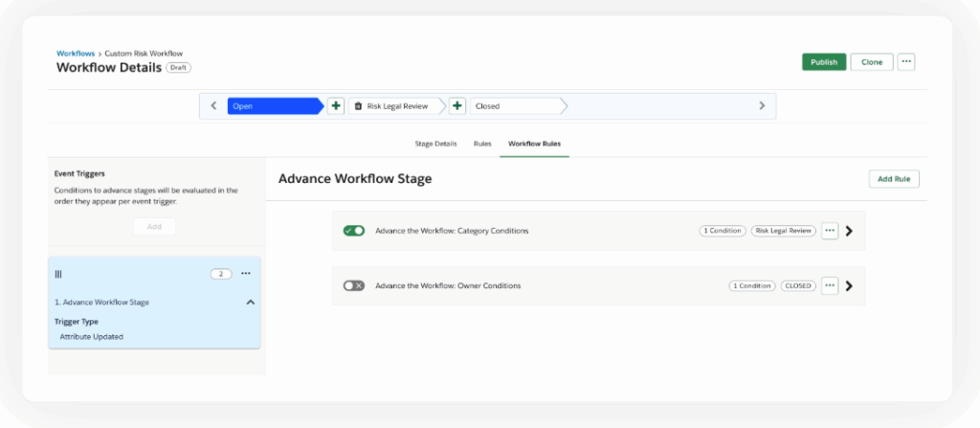Click the plus icon before Closed stage
This screenshot has width=980, height=428.
tap(457, 105)
